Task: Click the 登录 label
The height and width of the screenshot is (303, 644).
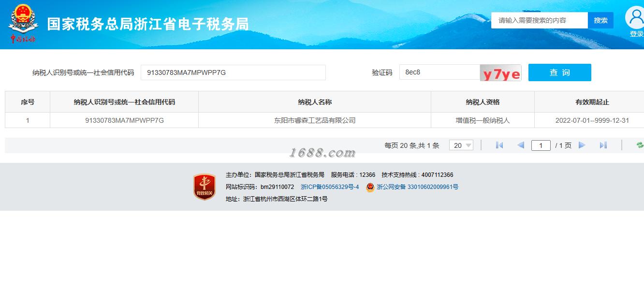Action: [x=636, y=34]
